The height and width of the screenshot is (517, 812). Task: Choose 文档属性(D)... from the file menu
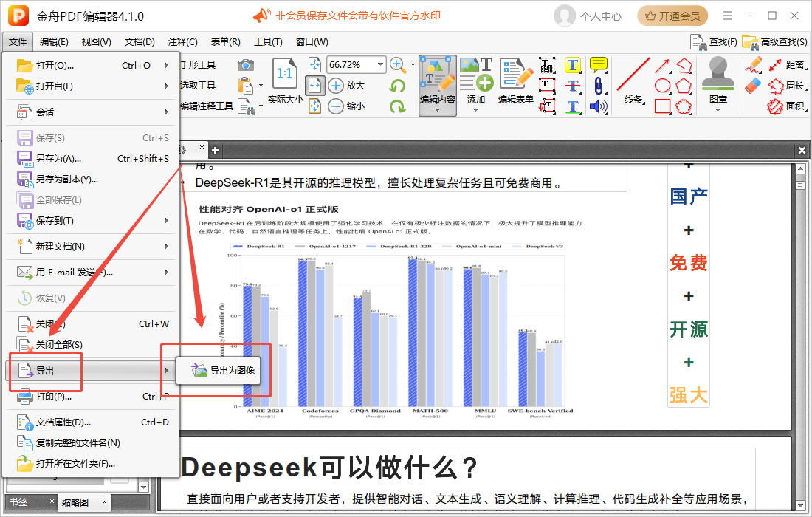click(x=92, y=422)
